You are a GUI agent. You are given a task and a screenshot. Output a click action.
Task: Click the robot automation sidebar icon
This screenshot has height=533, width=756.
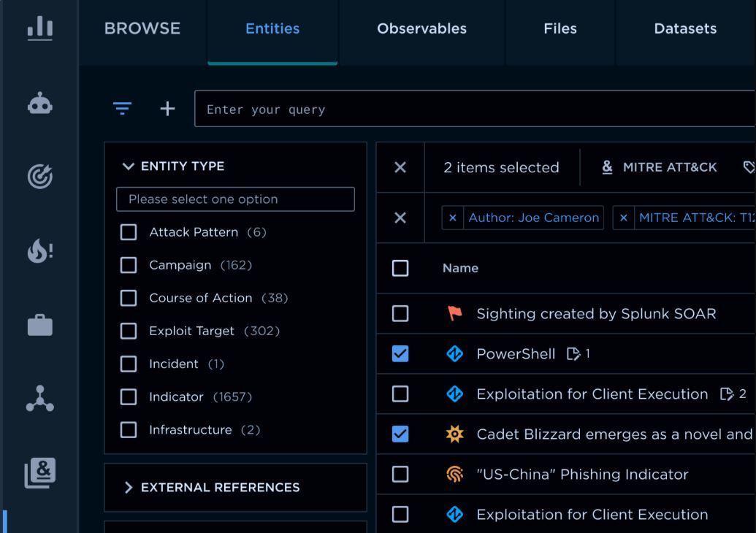pyautogui.click(x=39, y=105)
